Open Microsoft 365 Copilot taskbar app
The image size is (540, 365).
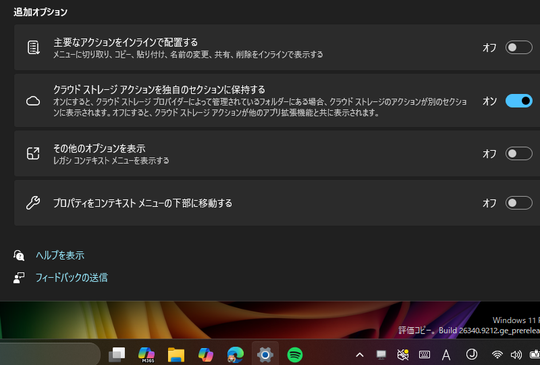point(146,355)
